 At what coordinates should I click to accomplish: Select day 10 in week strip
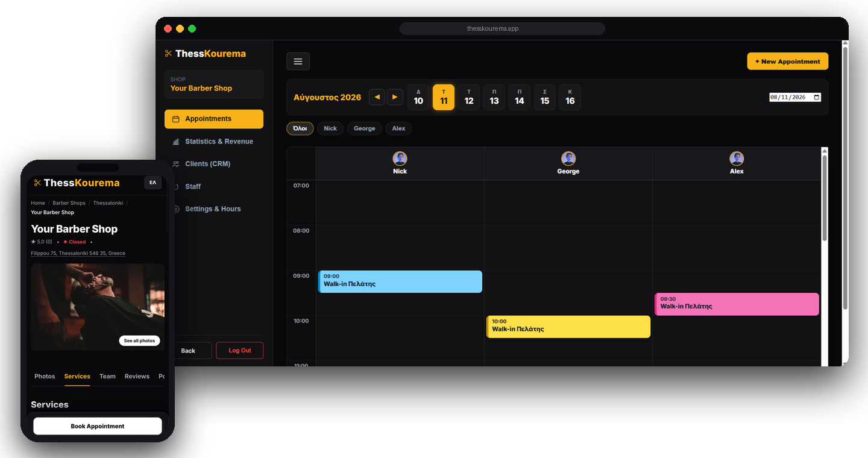pyautogui.click(x=418, y=97)
